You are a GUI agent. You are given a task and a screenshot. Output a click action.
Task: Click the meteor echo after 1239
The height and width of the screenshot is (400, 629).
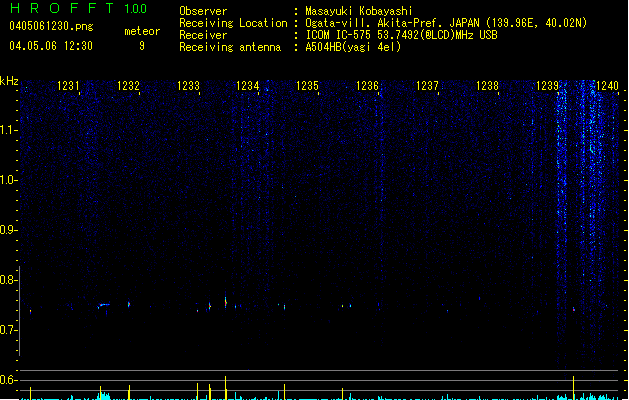click(x=574, y=309)
